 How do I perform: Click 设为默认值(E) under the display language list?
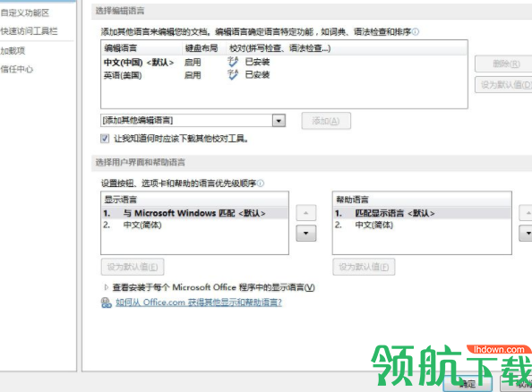(x=133, y=267)
